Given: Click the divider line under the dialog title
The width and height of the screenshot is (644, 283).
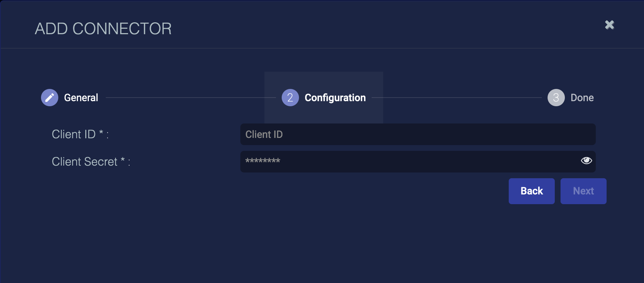Looking at the screenshot, I should [x=322, y=48].
